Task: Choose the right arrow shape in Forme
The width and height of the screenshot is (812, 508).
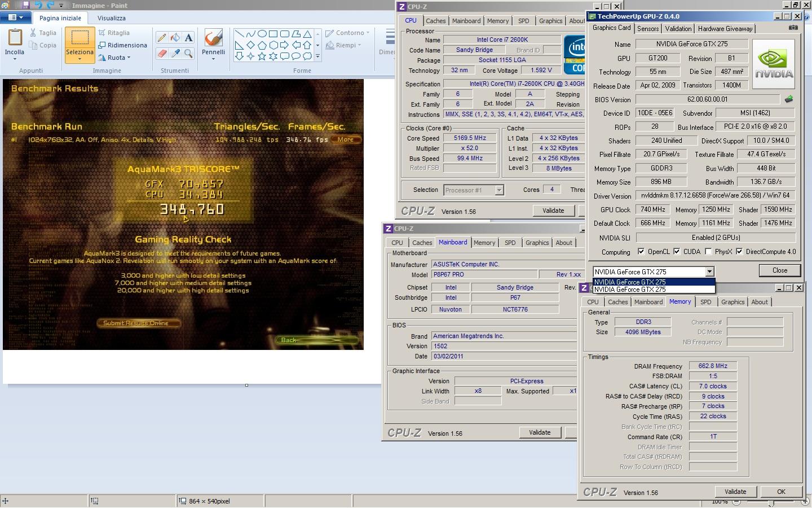Action: point(284,45)
